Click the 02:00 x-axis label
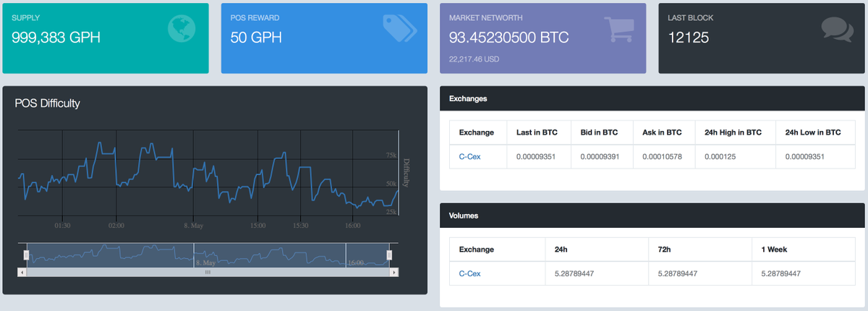The height and width of the screenshot is (311, 868). coord(116,226)
